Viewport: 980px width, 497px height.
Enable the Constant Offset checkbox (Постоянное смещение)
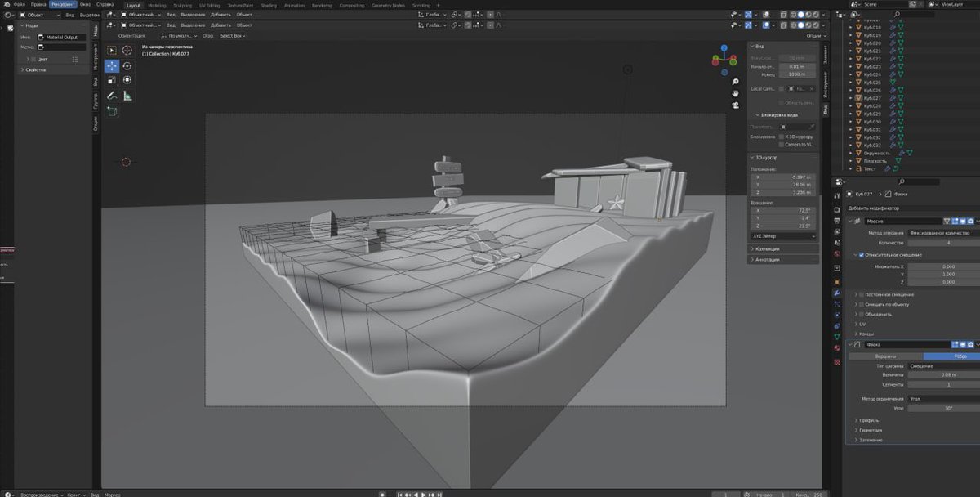[861, 294]
